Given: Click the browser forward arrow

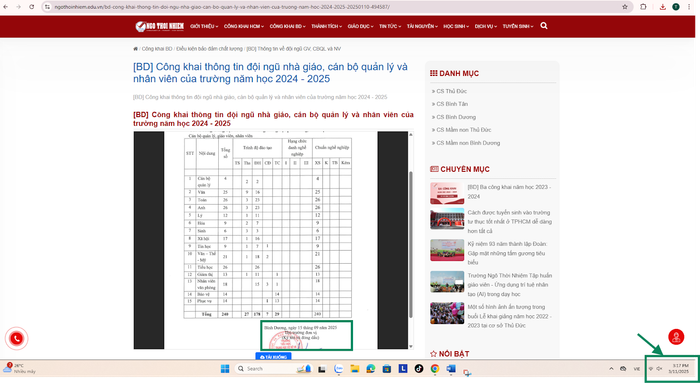Looking at the screenshot, I should pos(18,7).
